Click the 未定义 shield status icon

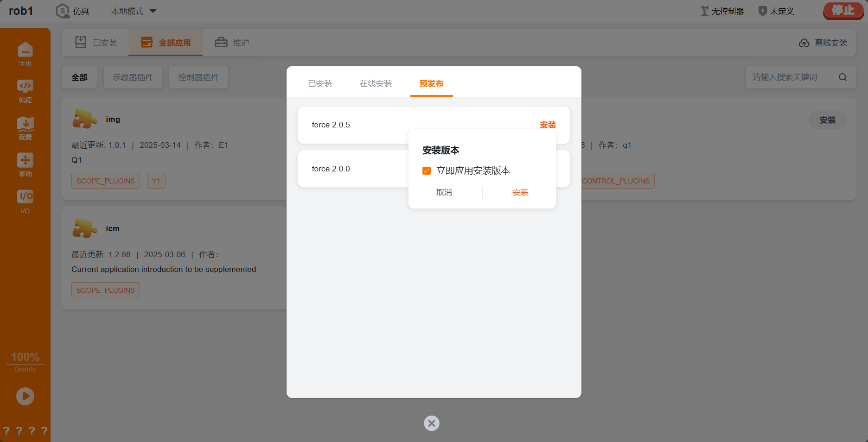coord(762,11)
